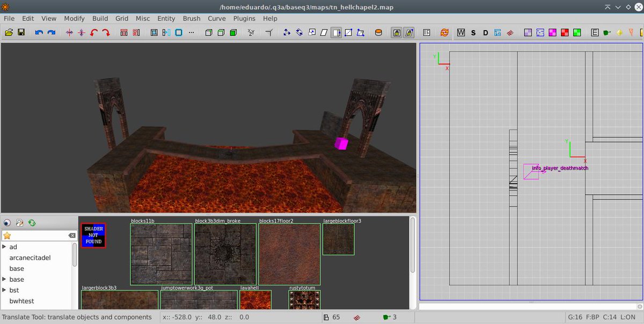Select flat-shaded cube render mode icon
644x324 pixels.
[221, 33]
